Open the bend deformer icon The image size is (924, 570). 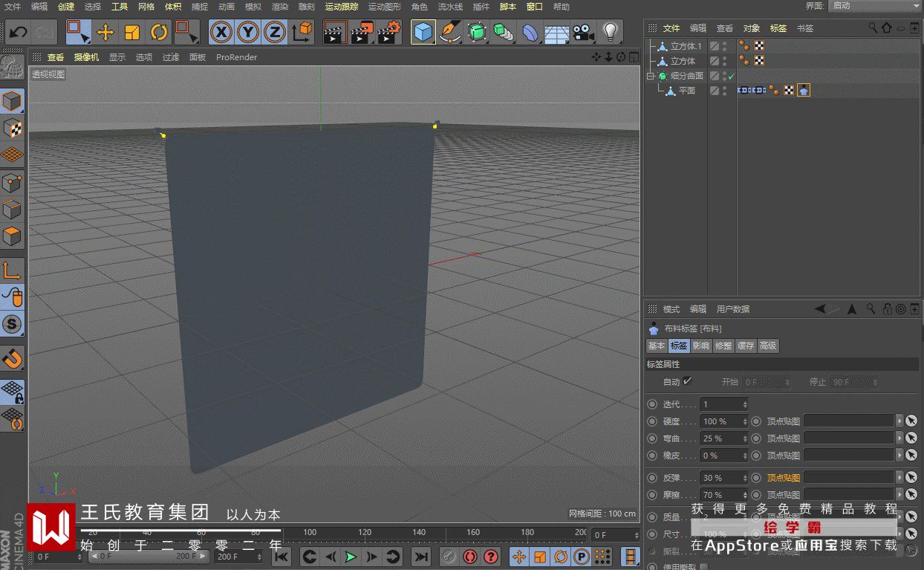530,32
